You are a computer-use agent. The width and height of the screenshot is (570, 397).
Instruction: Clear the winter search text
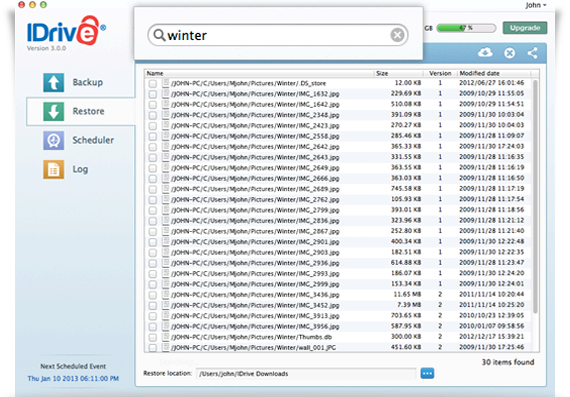pos(397,35)
